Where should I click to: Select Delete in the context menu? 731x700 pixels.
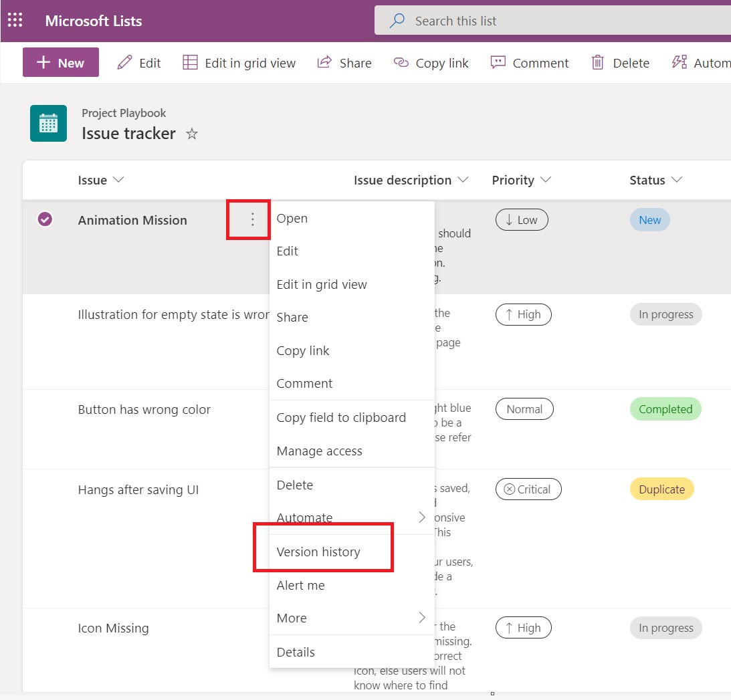352,485
